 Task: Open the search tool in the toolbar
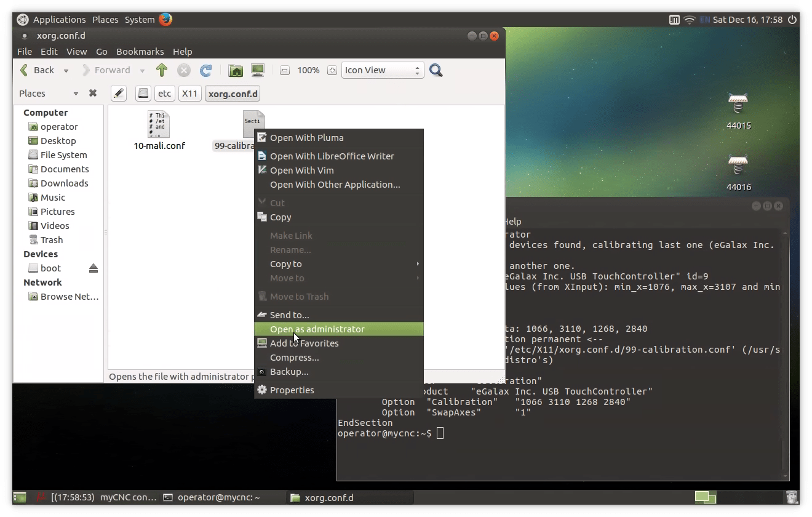coord(436,70)
